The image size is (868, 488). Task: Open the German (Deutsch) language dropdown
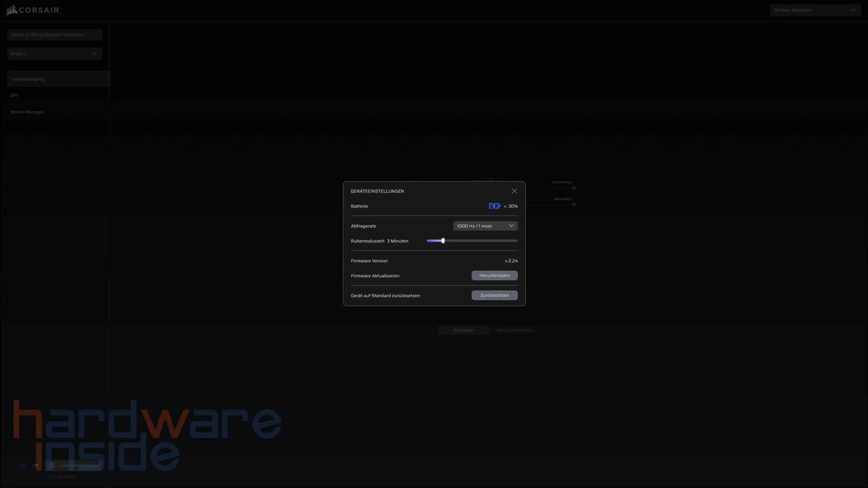click(815, 10)
